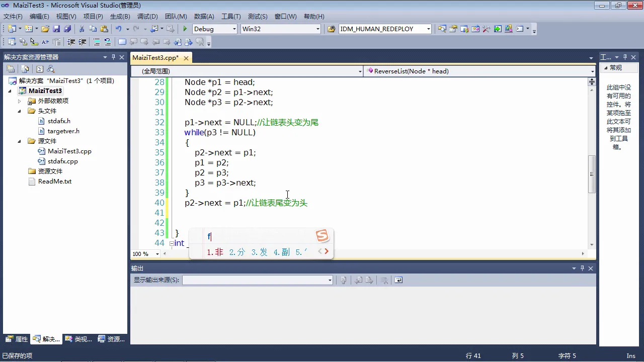Clear all text in the Output panel
644x362 pixels.
point(384,280)
